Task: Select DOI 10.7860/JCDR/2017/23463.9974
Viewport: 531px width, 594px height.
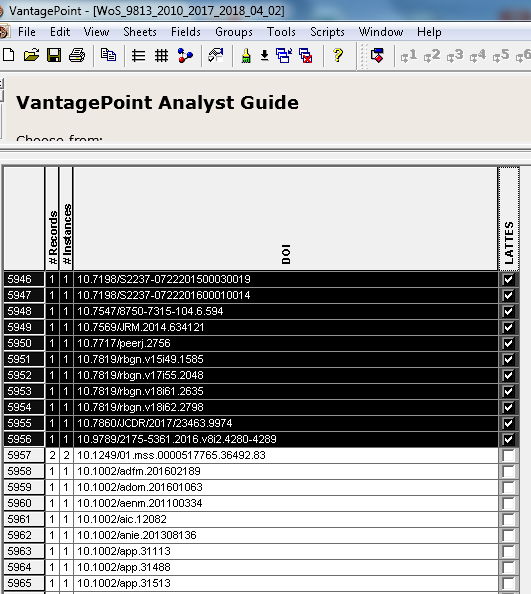Action: click(x=286, y=423)
